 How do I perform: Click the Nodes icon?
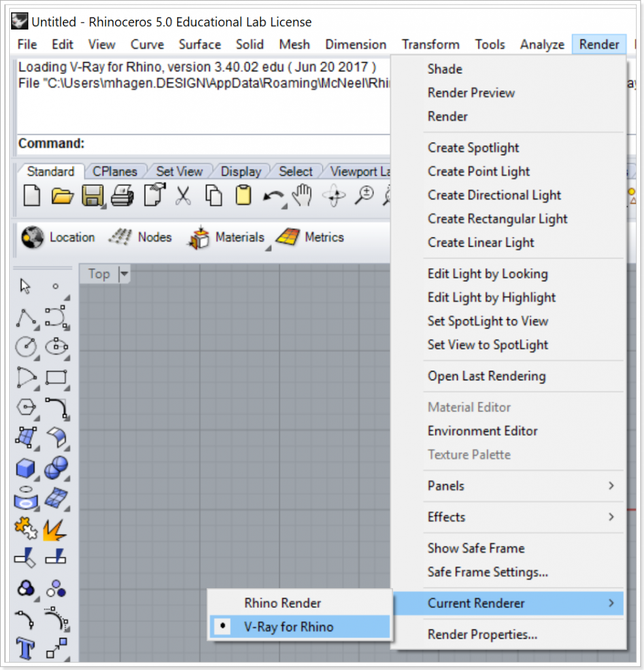click(120, 237)
